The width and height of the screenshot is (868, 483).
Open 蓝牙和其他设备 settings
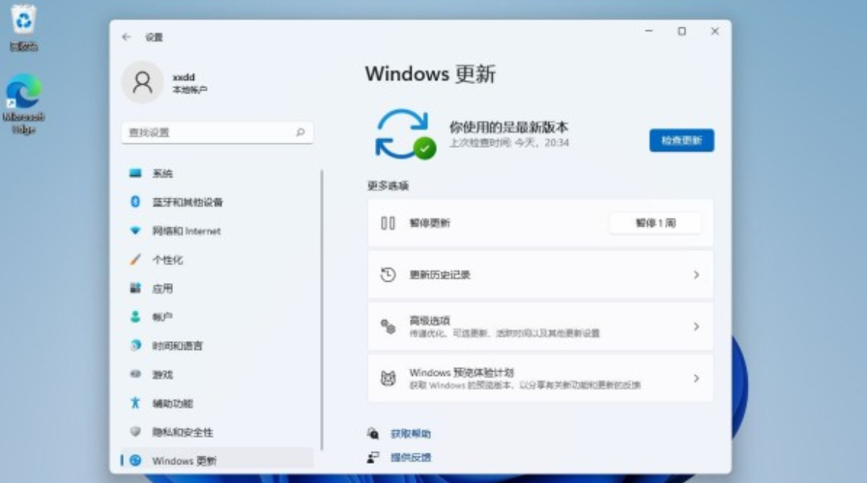[217, 202]
